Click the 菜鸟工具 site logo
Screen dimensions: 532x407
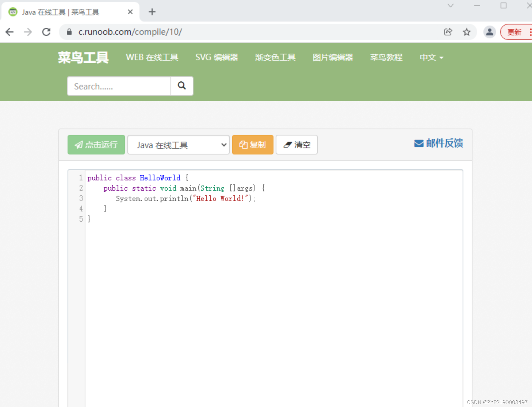point(83,57)
